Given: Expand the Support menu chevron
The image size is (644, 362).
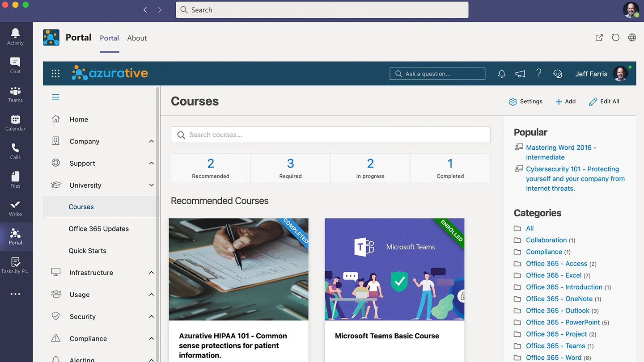Looking at the screenshot, I should pyautogui.click(x=151, y=163).
